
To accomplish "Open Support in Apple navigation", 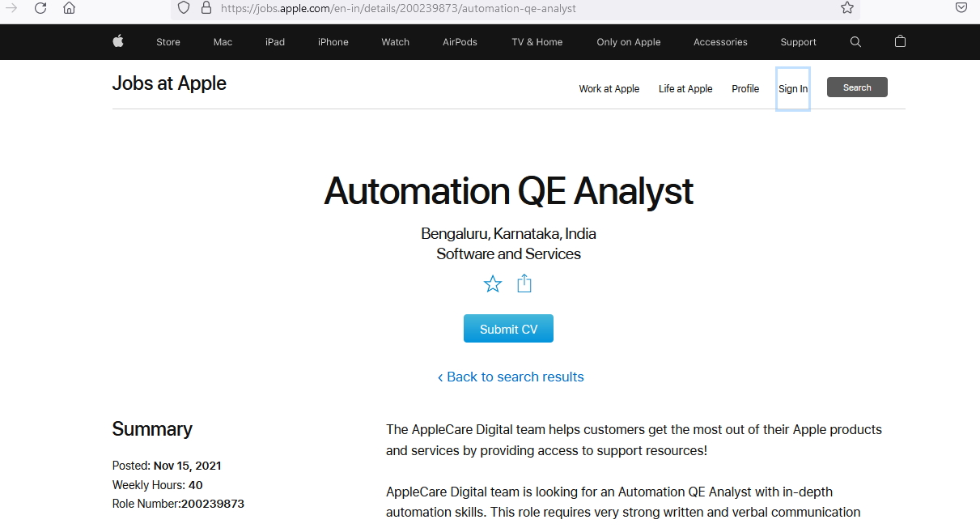I will 799,42.
